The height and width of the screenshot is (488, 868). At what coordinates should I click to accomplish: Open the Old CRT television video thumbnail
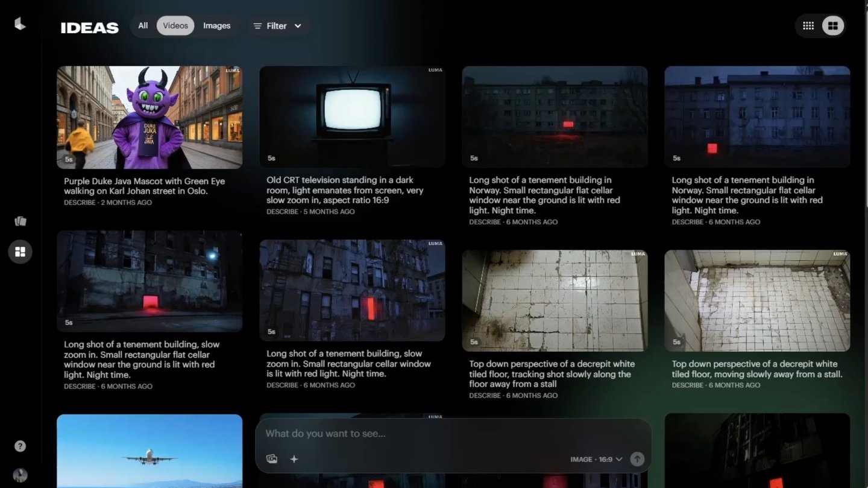point(352,116)
